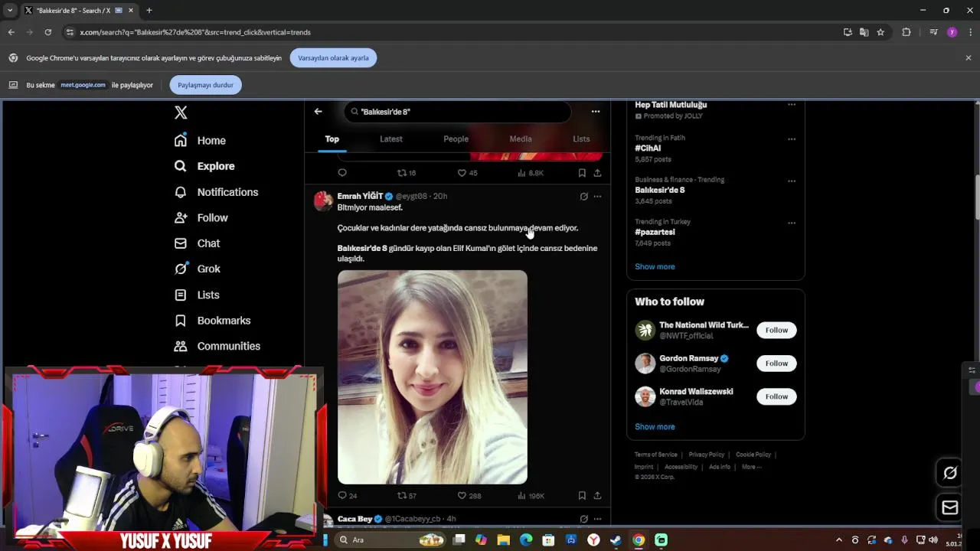View analytics showing 196K views
The image size is (980, 551).
coord(531,496)
